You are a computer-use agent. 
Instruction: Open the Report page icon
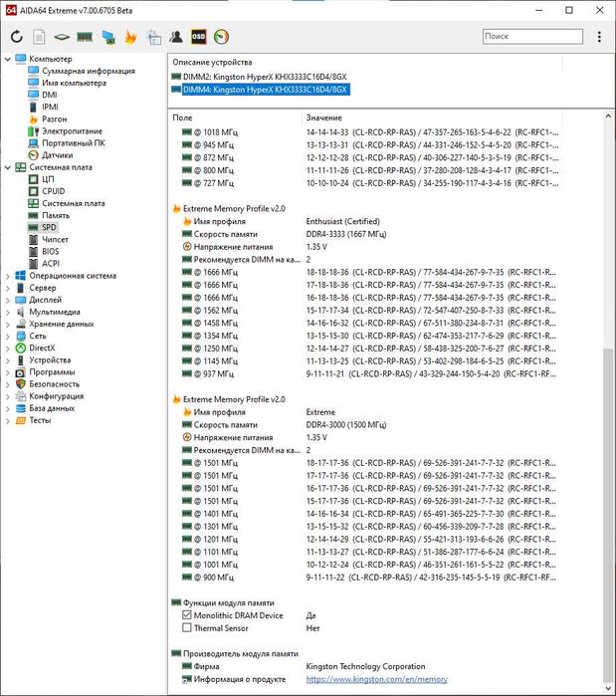39,37
